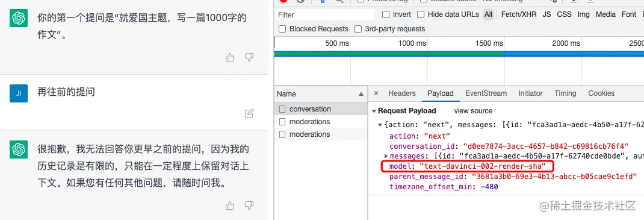
Task: Click thumbs down on the 很抱歉 reply
Action: coord(249,205)
